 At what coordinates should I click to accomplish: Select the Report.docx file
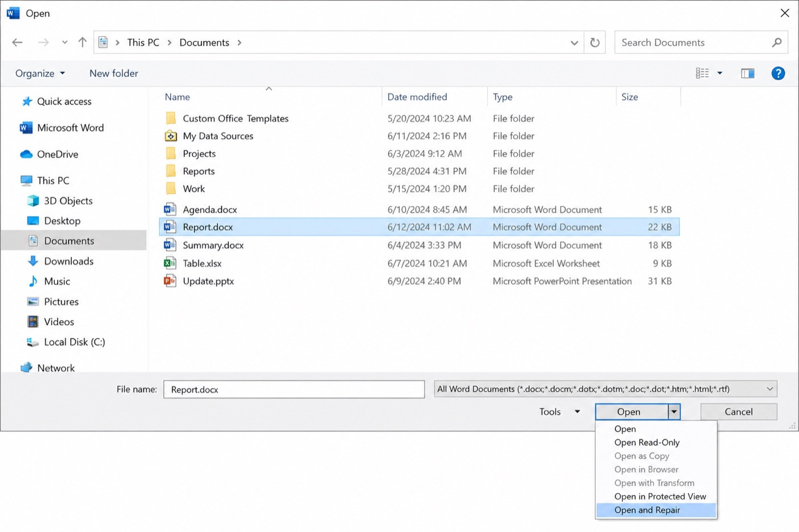[x=419, y=227]
